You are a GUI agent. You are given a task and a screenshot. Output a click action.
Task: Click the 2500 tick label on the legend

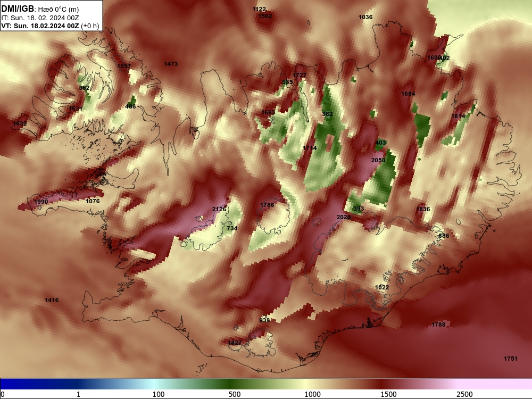[464, 394]
